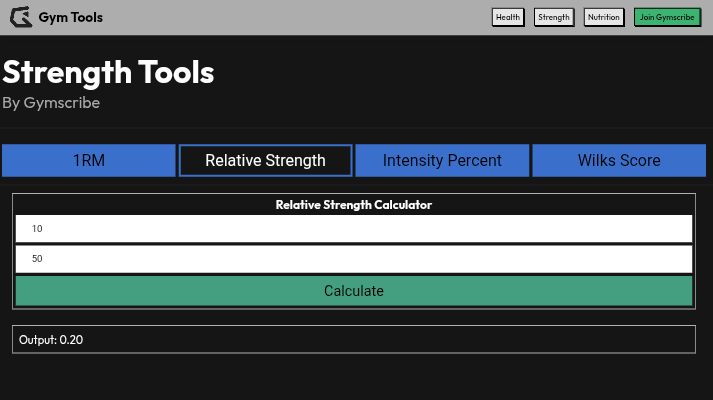Click the Gymscribe logo icon
This screenshot has width=713, height=400.
point(20,17)
